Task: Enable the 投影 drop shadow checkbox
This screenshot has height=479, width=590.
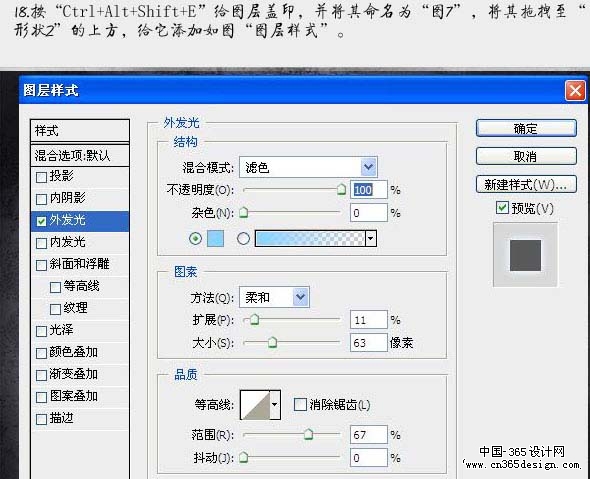Action: (41, 177)
